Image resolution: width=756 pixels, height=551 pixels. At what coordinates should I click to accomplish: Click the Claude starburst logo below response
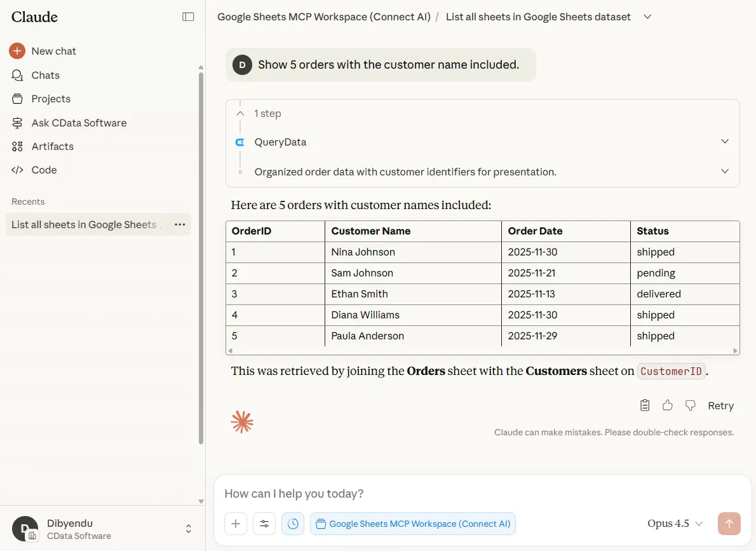[x=242, y=422]
